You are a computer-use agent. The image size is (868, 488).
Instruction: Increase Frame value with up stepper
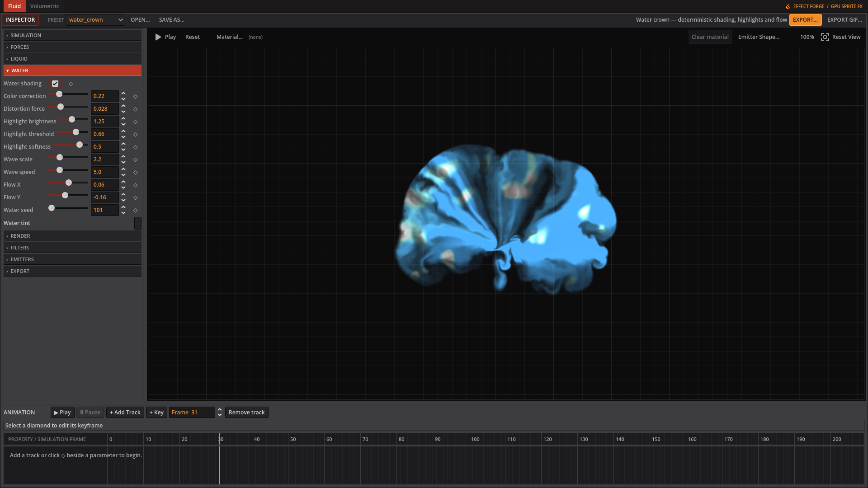pyautogui.click(x=220, y=410)
